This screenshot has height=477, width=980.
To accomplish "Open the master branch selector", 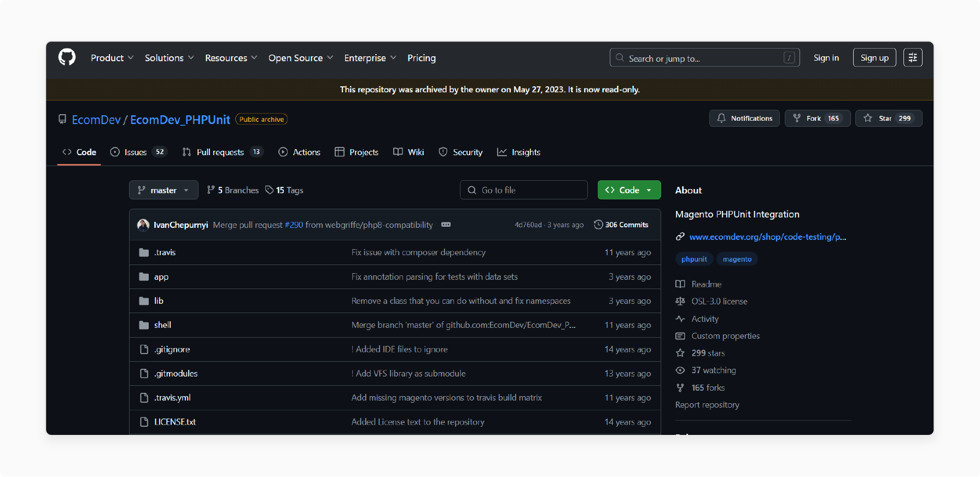I will coord(164,190).
